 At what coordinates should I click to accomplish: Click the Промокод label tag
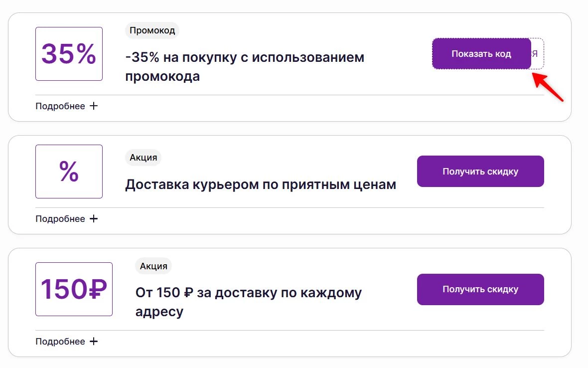coord(151,30)
